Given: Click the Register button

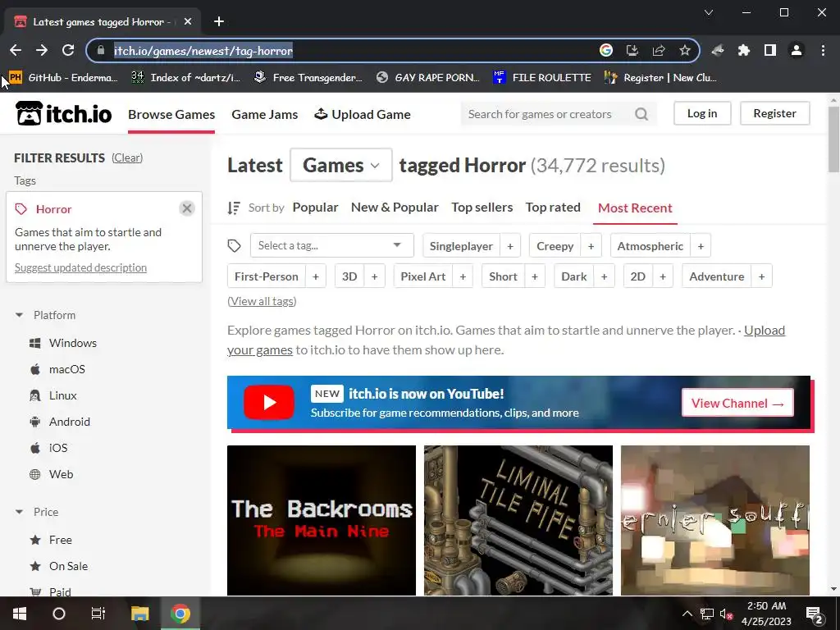Looking at the screenshot, I should 774,113.
